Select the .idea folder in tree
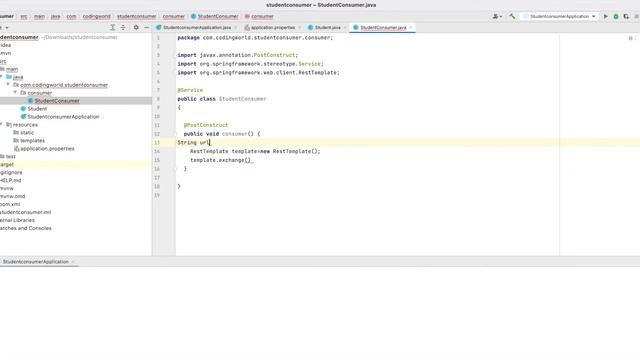640x360 pixels. 6,45
